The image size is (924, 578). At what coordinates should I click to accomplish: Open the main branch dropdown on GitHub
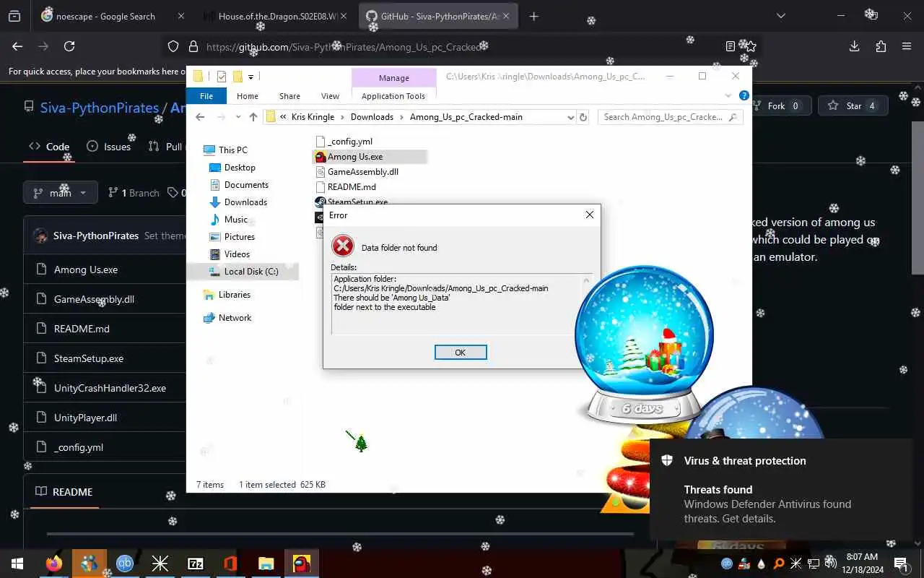pyautogui.click(x=61, y=193)
